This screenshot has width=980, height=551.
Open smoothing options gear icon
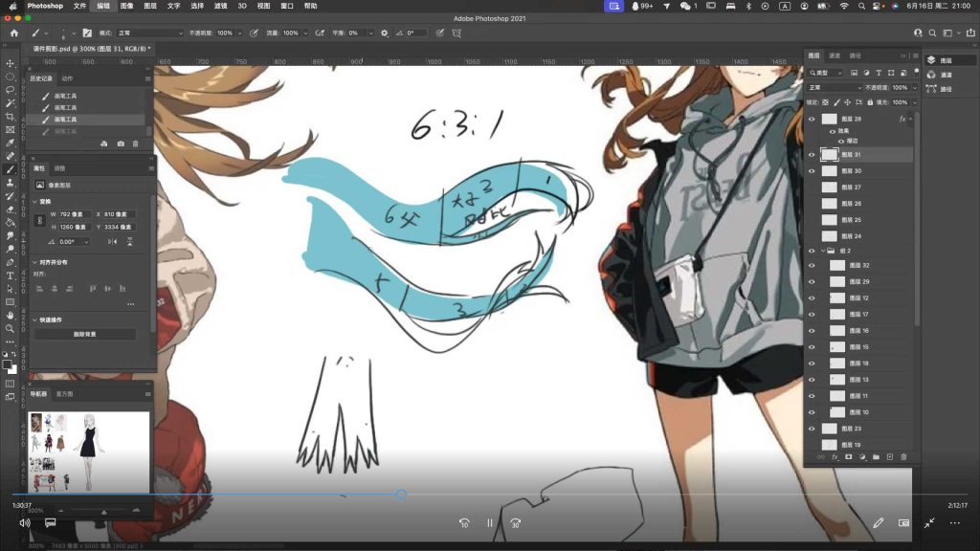click(385, 33)
